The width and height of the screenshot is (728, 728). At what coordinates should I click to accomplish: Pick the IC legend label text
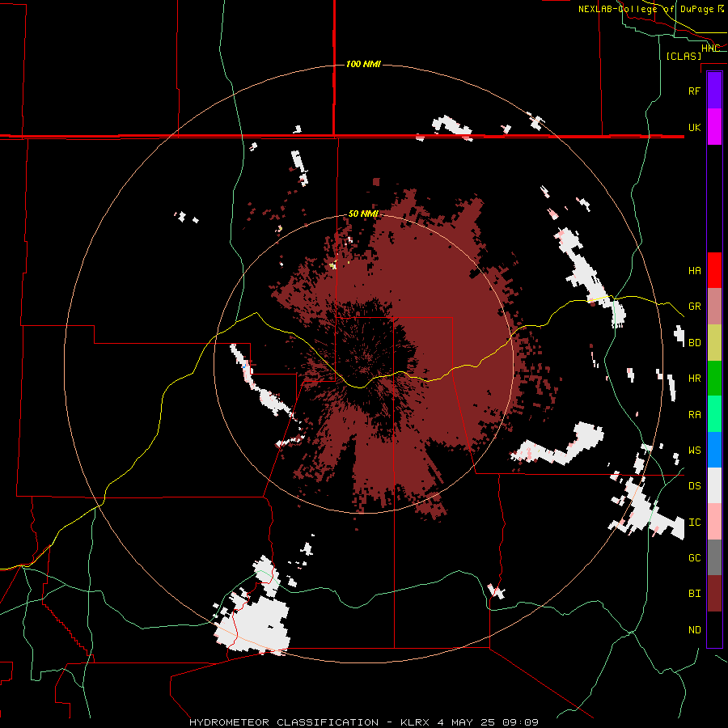694,523
